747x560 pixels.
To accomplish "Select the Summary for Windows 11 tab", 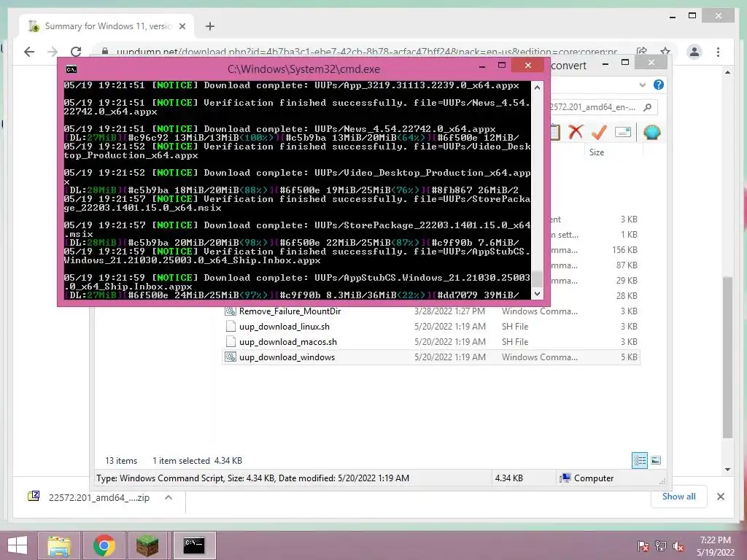I will tap(107, 26).
